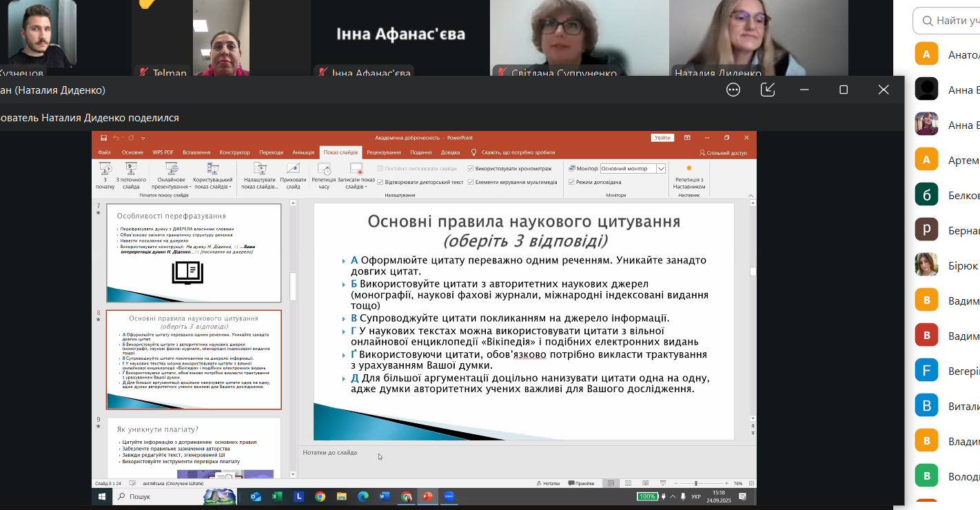Toggle 'Використовувати хронометраж' checkbox

tap(471, 168)
